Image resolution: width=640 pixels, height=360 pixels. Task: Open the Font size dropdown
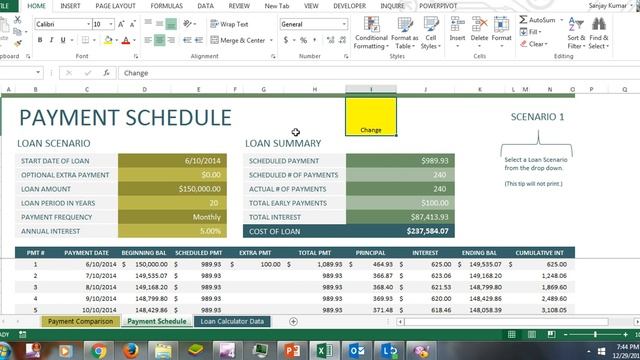[x=111, y=24]
